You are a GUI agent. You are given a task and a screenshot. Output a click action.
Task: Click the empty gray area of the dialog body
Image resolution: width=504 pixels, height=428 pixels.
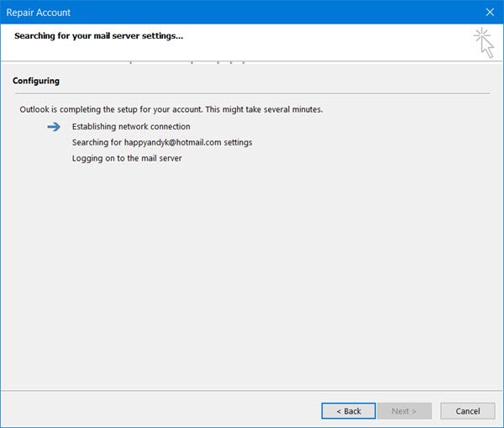click(252, 277)
